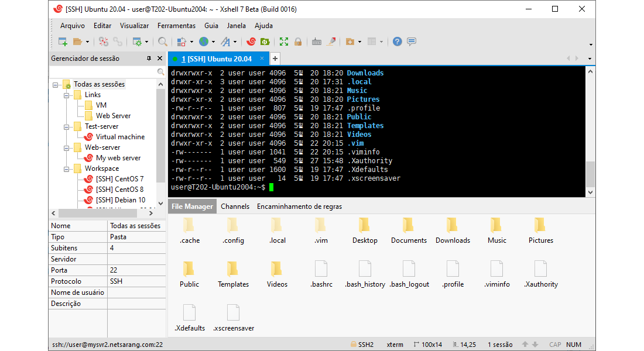Open the Ferramentas menu
Screen dimensions: 644x351
[x=177, y=26]
